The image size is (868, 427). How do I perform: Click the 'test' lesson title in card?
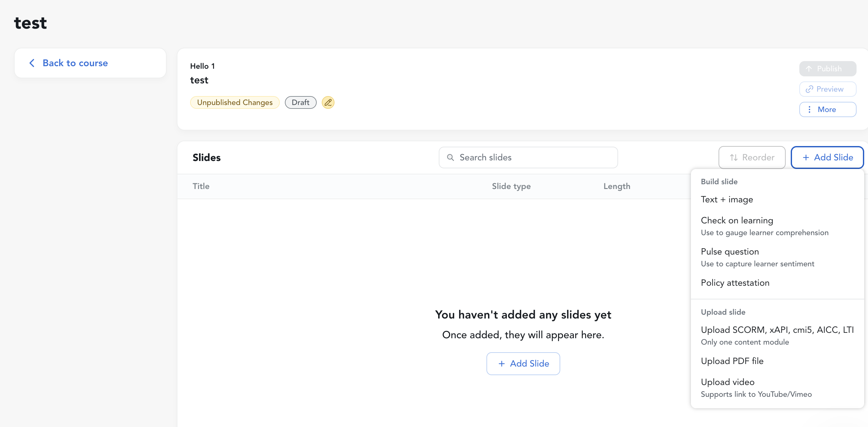click(x=199, y=80)
